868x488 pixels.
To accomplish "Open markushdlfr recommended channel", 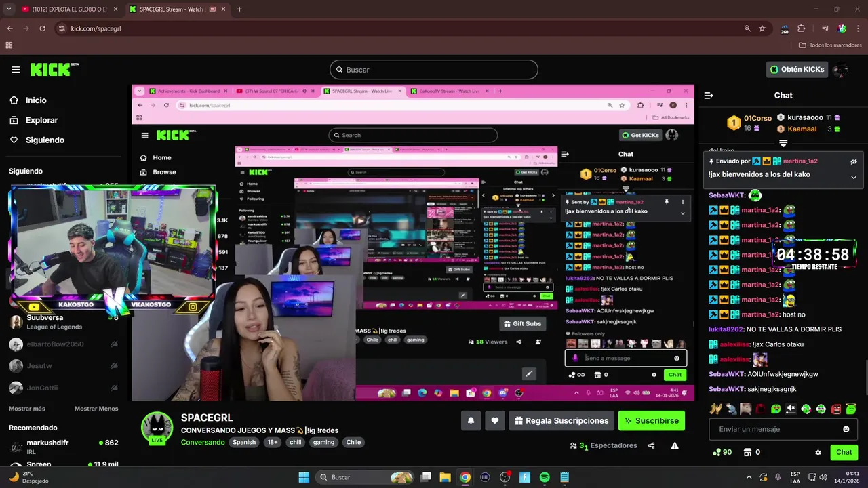I will click(x=64, y=447).
